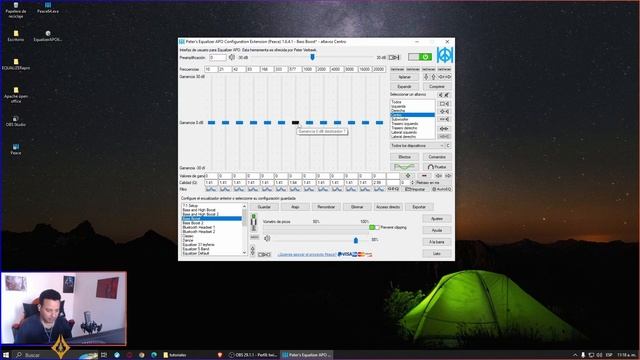Click the Listo button

(437, 253)
